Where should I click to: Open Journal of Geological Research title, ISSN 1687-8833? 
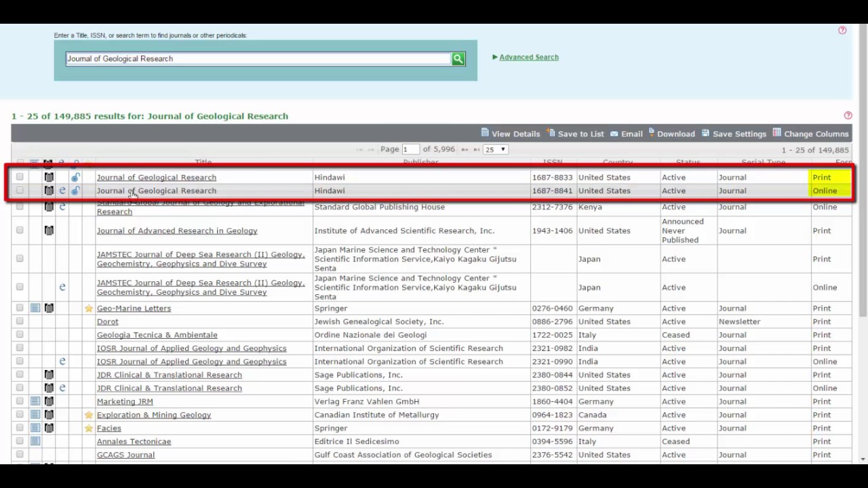[x=157, y=178]
